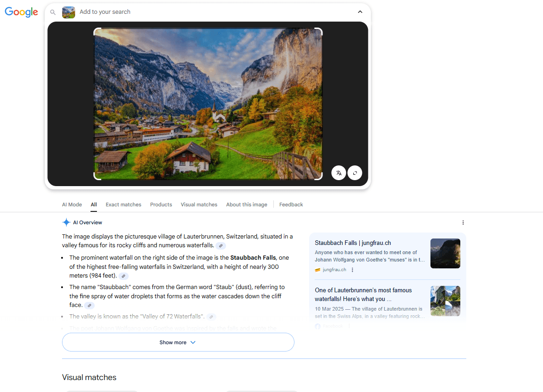This screenshot has width=543, height=392.
Task: Visit the jungfrau.ch source link
Action: [334, 270]
